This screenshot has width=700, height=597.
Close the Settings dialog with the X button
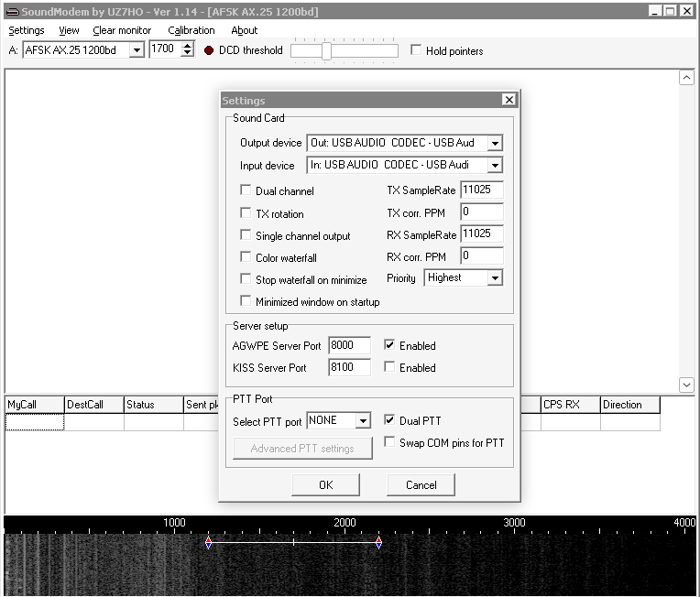[x=509, y=100]
